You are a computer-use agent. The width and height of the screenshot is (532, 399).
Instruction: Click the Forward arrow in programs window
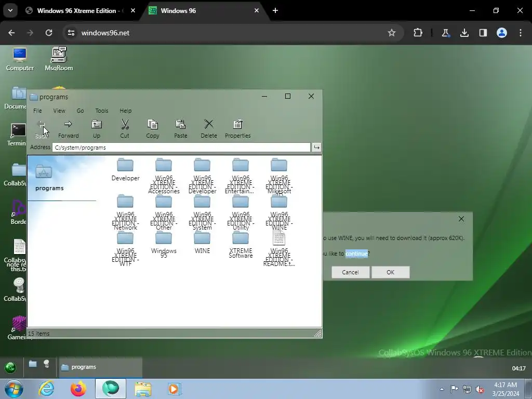pyautogui.click(x=68, y=129)
